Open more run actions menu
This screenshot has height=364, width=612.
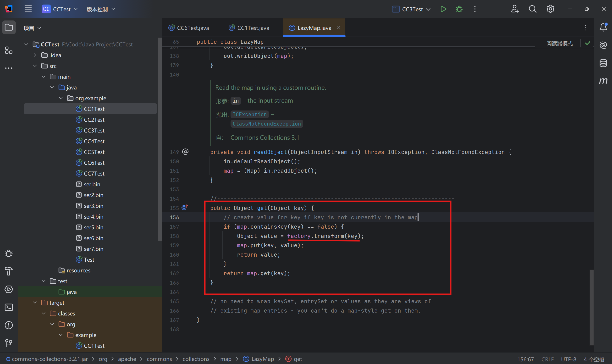(x=475, y=9)
